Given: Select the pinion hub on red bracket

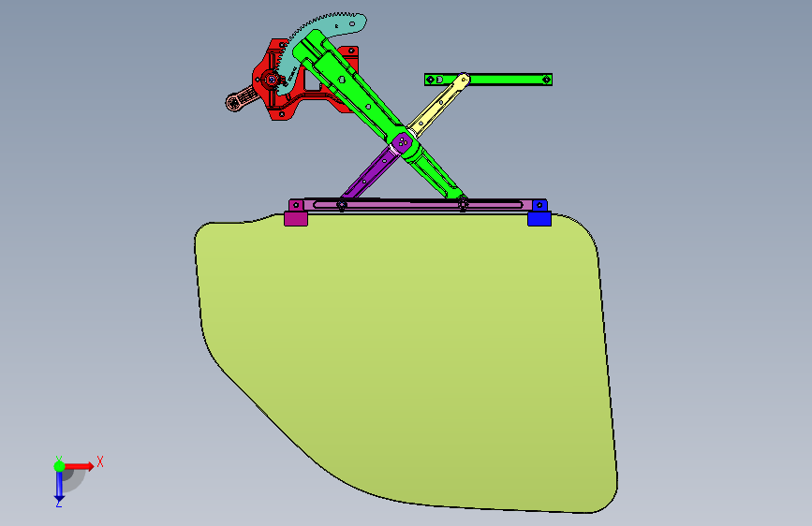Looking at the screenshot, I should tap(272, 80).
